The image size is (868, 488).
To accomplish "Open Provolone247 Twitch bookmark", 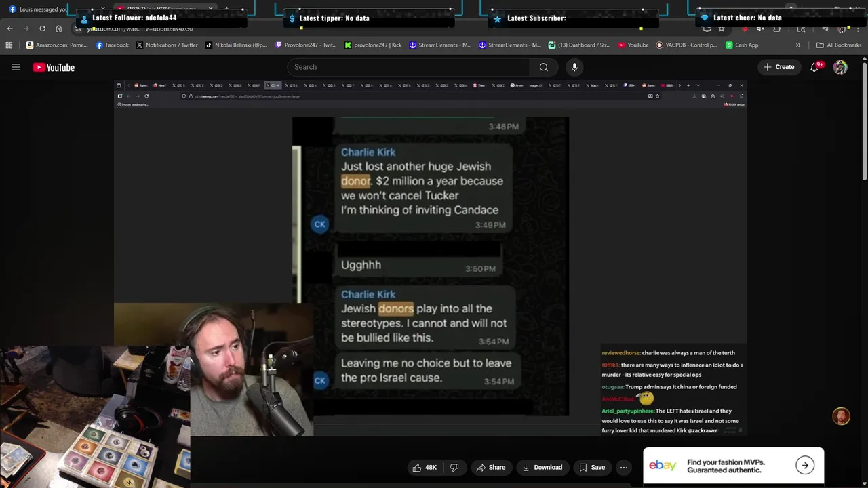I will pyautogui.click(x=306, y=45).
